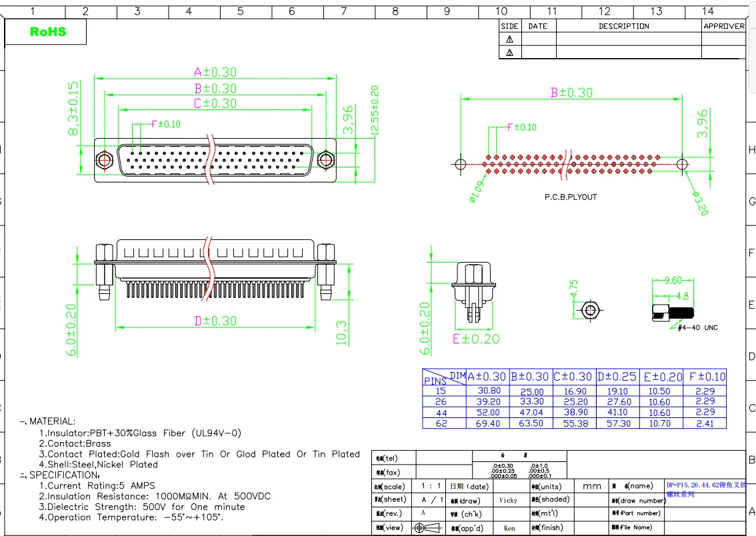Select the first revision triangle in SIDE column

pyautogui.click(x=510, y=39)
